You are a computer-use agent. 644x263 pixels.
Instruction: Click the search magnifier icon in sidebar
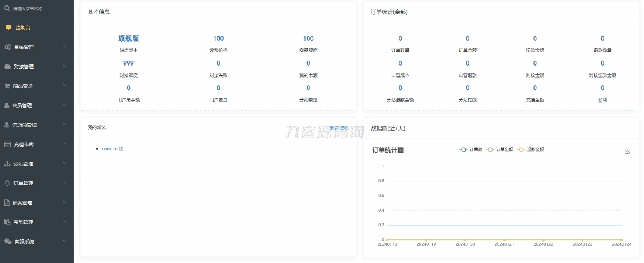[7, 8]
